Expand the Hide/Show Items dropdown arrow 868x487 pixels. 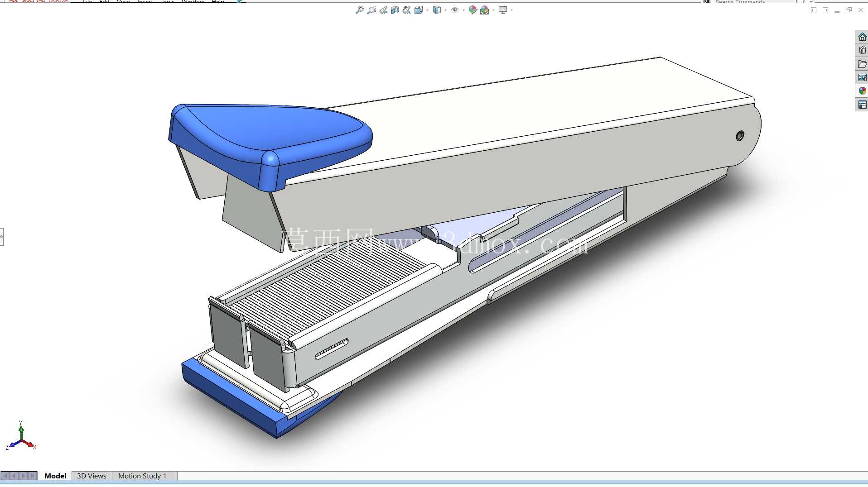click(463, 10)
